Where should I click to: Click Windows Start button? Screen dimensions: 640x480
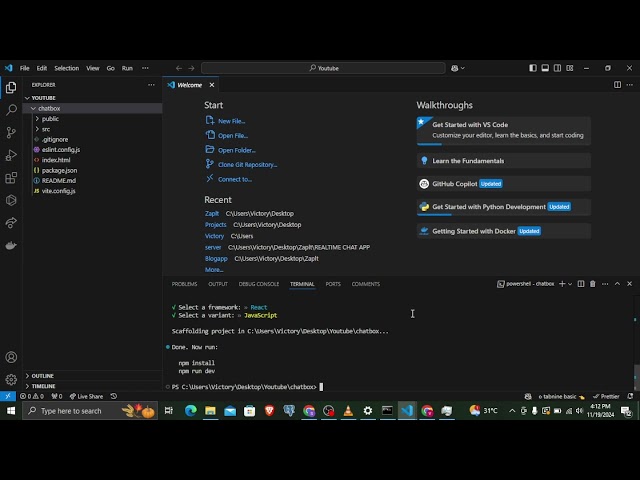coord(11,411)
